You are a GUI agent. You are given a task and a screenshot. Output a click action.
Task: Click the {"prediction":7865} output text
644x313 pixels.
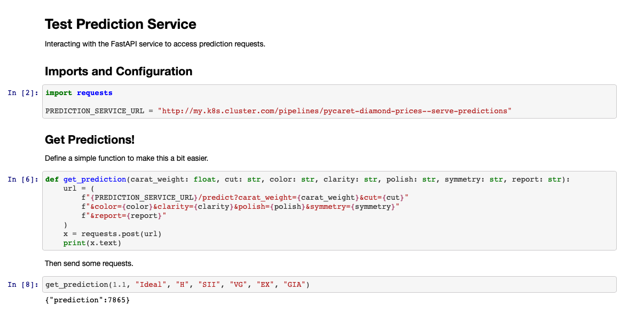88,301
